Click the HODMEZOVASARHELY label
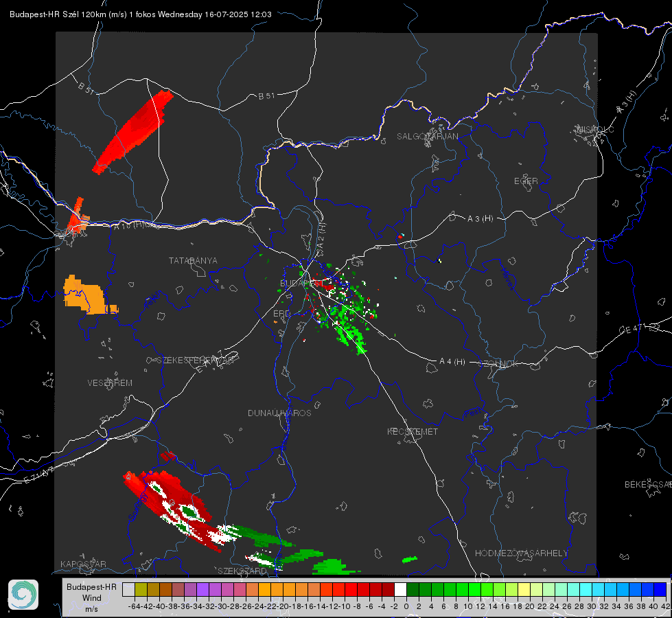672x618 pixels. (521, 553)
